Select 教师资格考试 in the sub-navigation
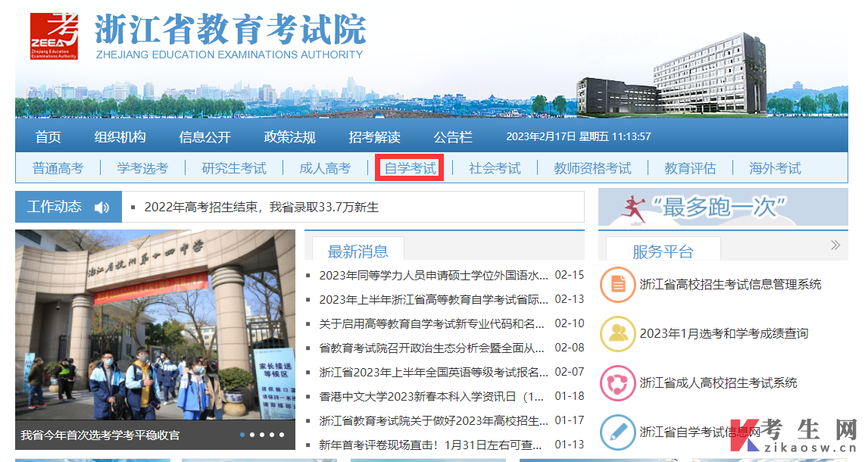 coord(592,168)
